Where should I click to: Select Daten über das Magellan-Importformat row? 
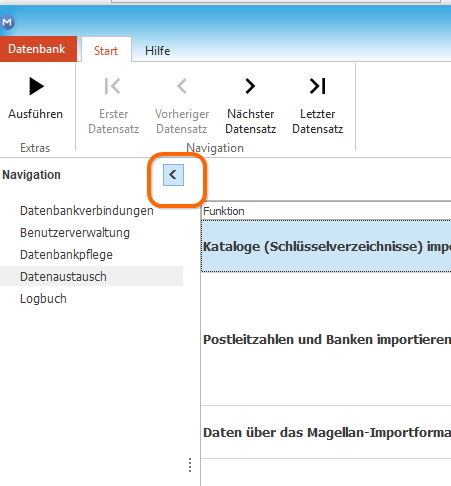326,432
